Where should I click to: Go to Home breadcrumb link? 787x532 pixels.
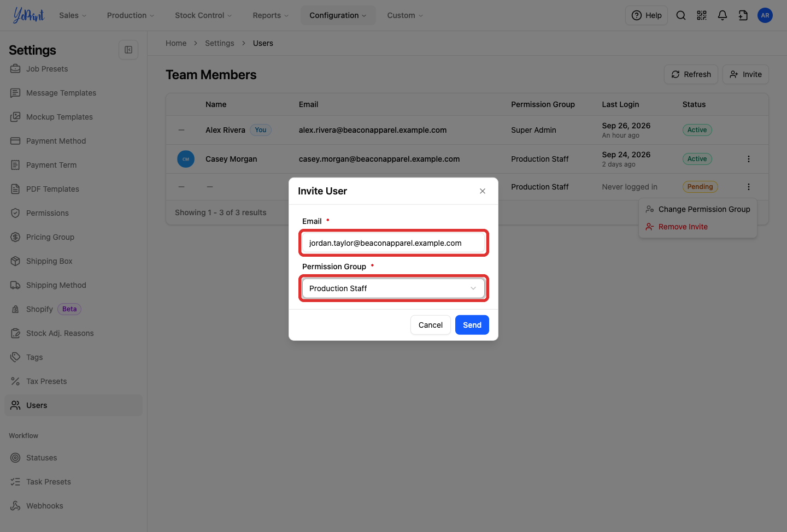coord(176,43)
